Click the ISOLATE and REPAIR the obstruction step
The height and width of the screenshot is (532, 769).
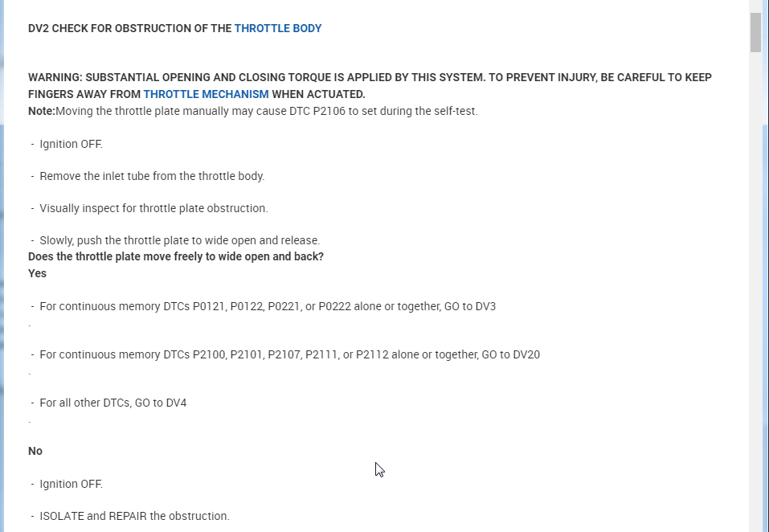coord(134,516)
